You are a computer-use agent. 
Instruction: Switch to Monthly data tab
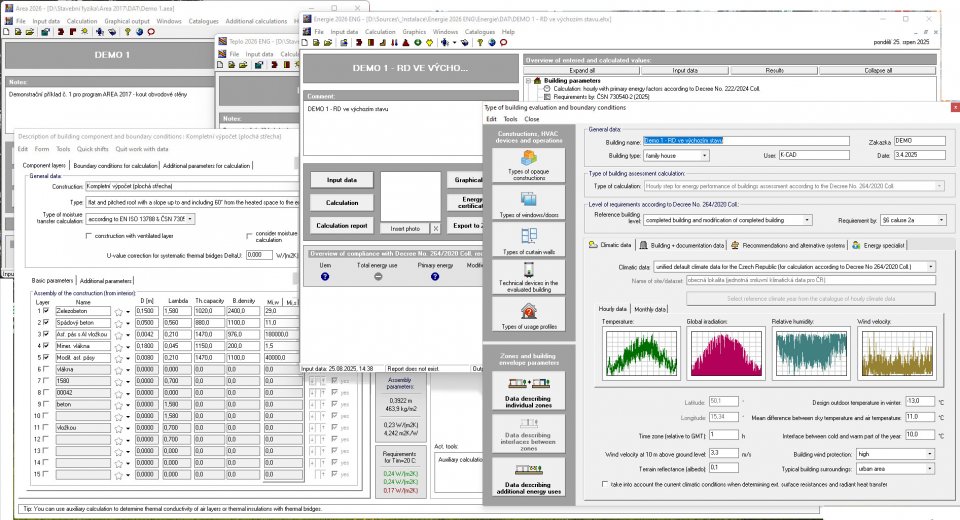[650, 309]
